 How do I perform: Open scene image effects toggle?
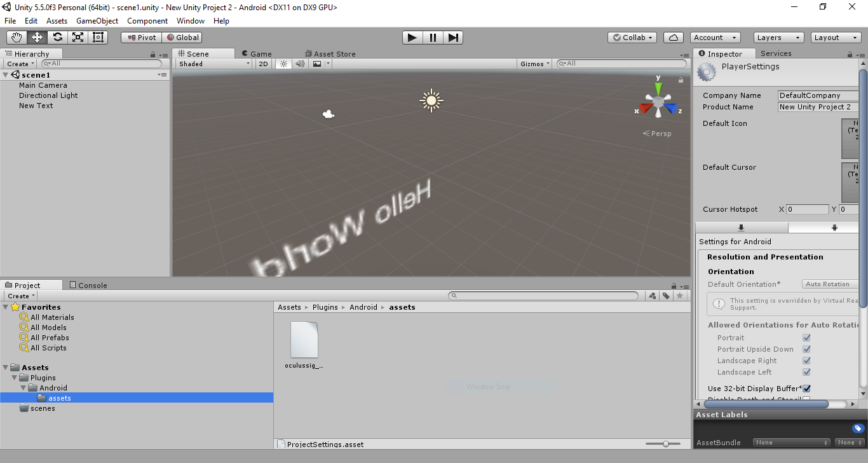coord(317,64)
